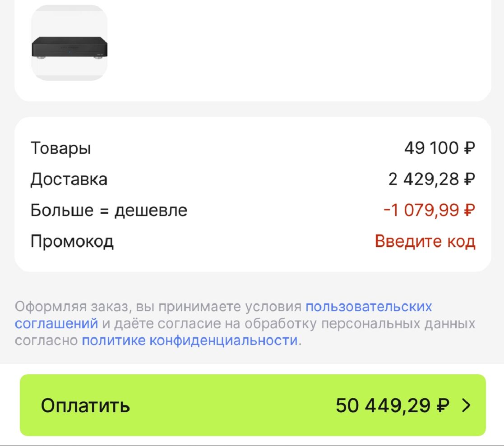Click the ruble sign beside the goods total
This screenshot has width=504, height=446.
point(469,148)
